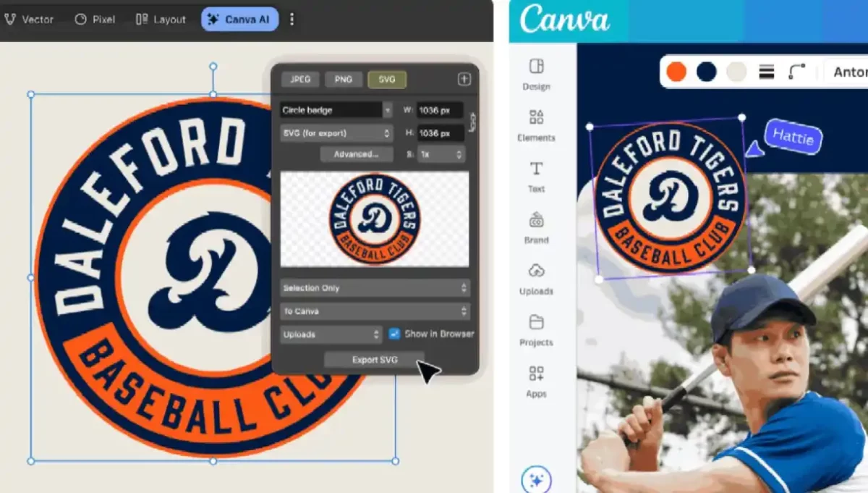
Task: Switch to the Layout tab
Action: 161,20
